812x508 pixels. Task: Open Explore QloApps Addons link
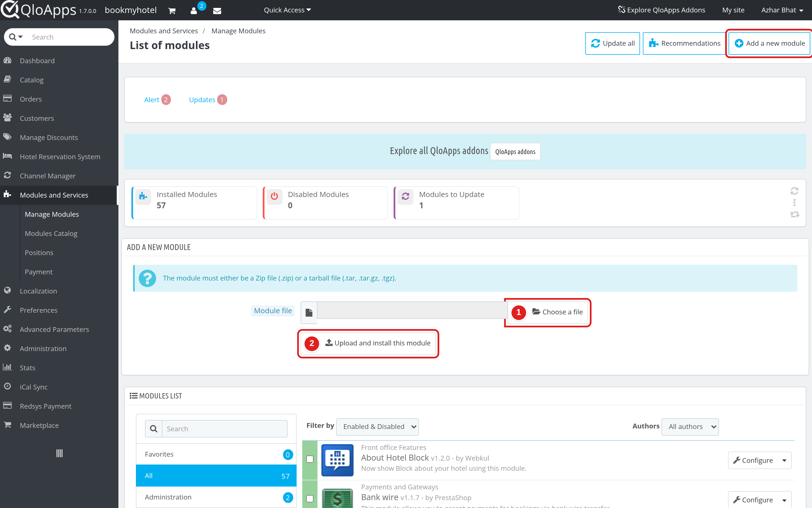(x=661, y=10)
